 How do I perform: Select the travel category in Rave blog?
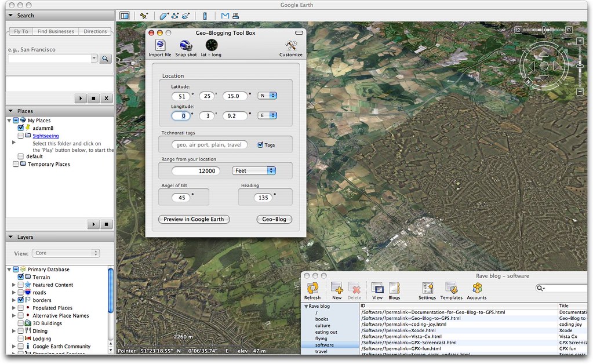321,351
